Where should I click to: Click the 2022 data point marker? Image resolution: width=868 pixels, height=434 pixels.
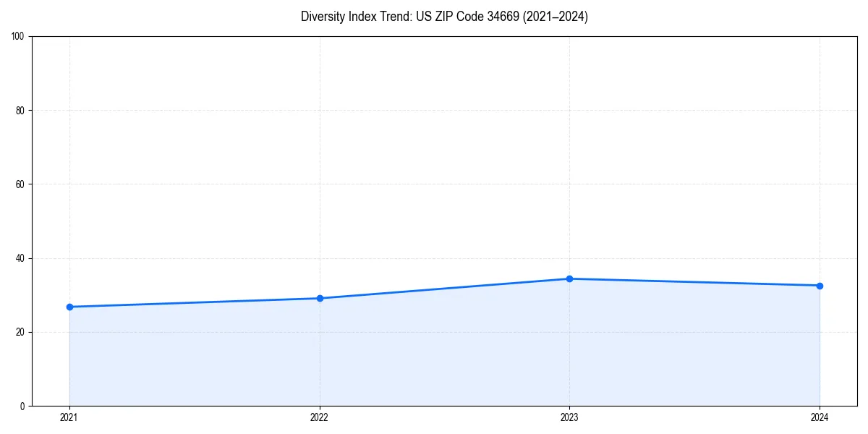click(x=320, y=297)
